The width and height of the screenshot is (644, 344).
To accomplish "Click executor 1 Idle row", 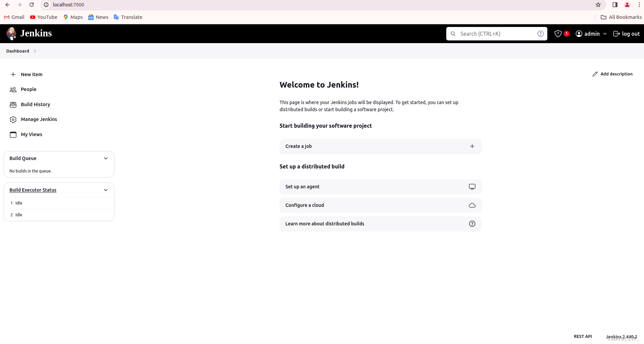I will coord(59,203).
